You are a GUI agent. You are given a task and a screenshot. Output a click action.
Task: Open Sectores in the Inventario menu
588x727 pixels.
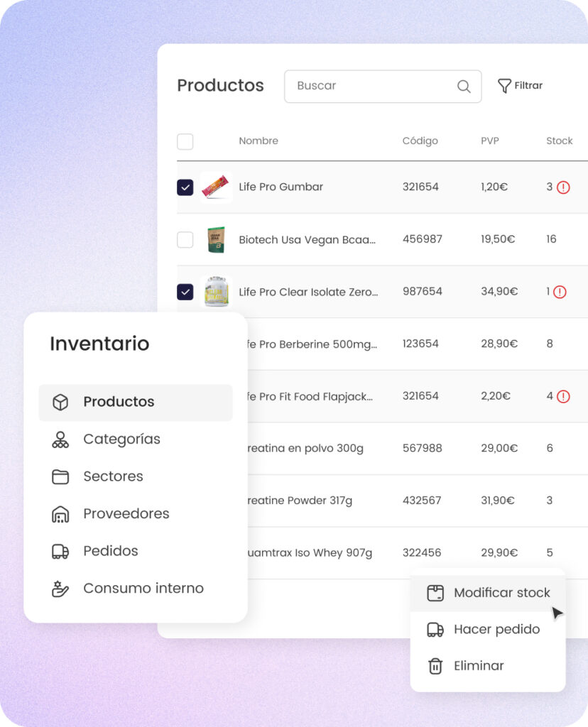click(136, 476)
